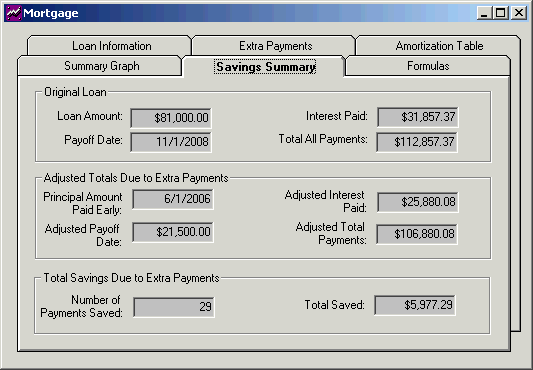The width and height of the screenshot is (533, 370).
Task: Close the Mortgage window
Action: pyautogui.click(x=519, y=13)
